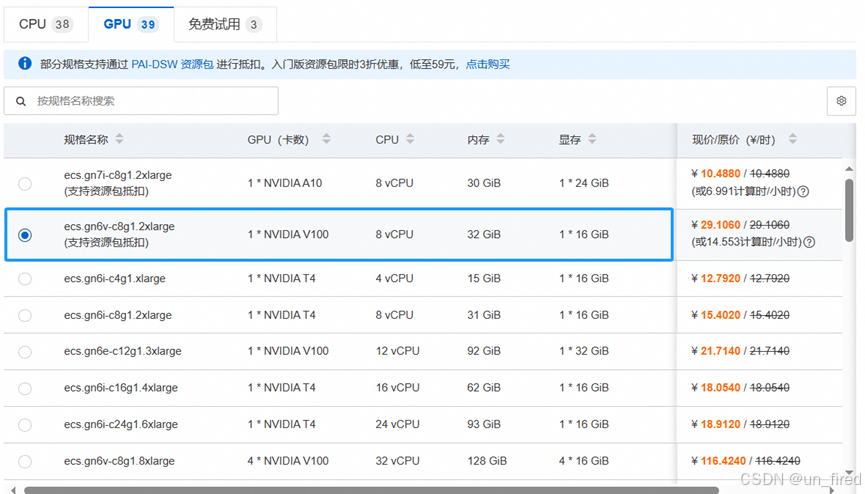Open the PAI-DSW 资源包 link
Screen dimensions: 865x494
pyautogui.click(x=172, y=64)
